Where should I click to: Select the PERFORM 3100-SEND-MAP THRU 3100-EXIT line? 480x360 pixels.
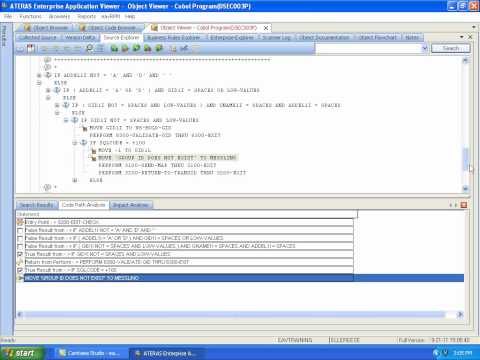[157, 165]
